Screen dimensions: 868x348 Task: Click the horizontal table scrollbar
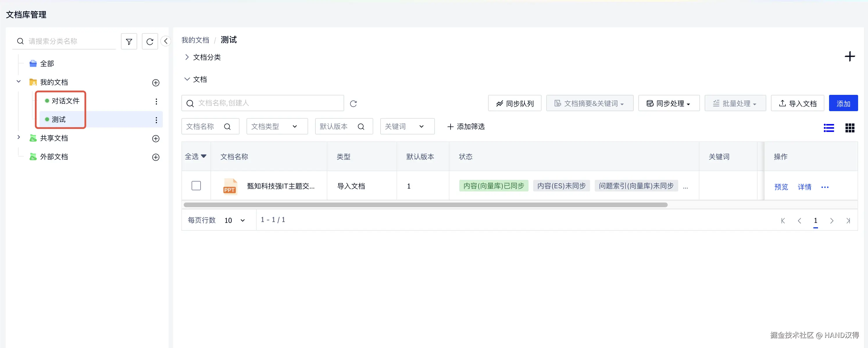pyautogui.click(x=425, y=205)
